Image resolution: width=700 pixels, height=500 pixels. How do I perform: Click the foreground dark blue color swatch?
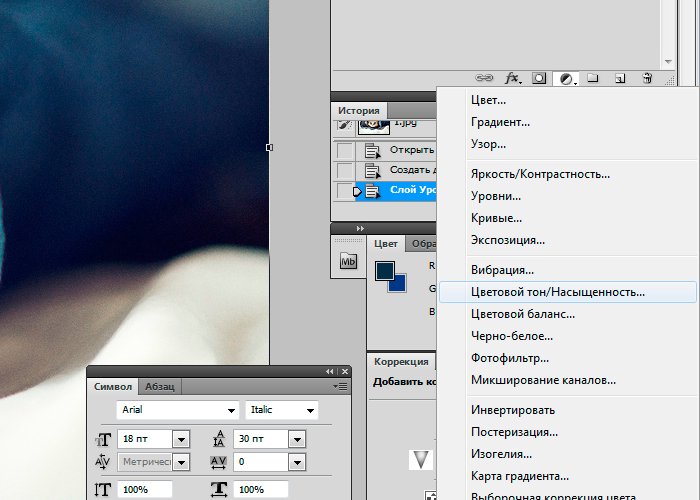(385, 271)
